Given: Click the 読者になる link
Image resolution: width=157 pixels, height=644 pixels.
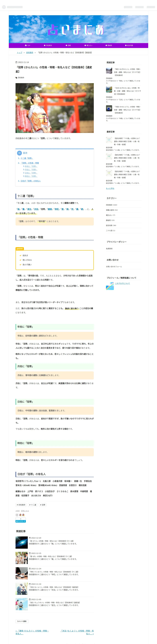Looking at the screenshot, I should [x=25, y=511].
